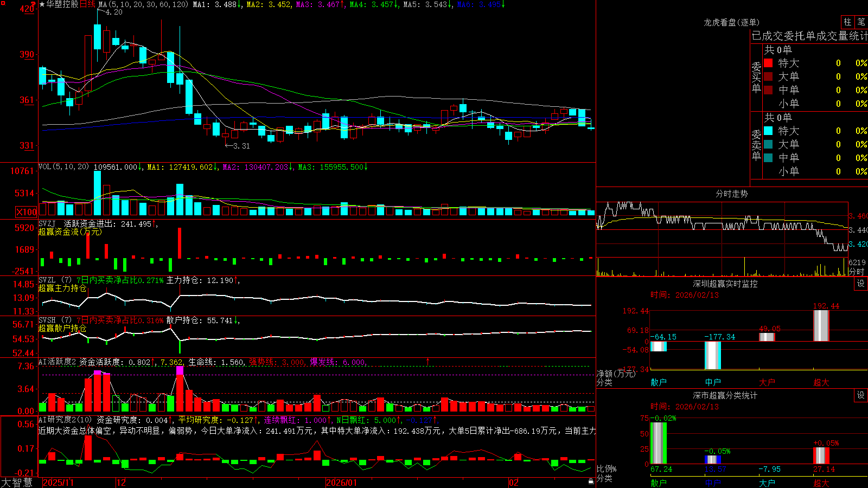Click the -177.34 中户 bar
The image size is (868, 488).
tap(713, 355)
